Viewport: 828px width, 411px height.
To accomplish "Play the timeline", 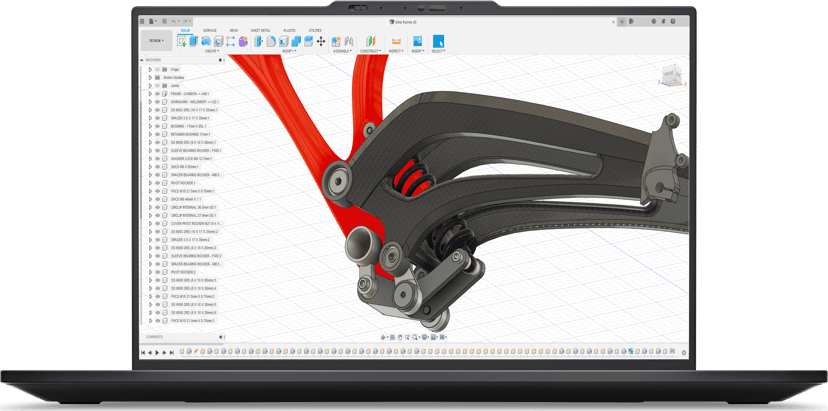I will 157,352.
